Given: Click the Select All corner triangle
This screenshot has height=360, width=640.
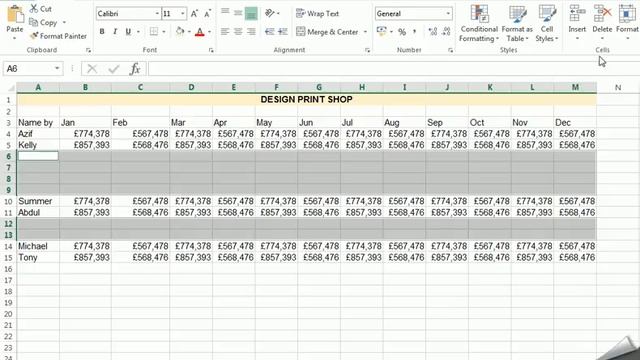Looking at the screenshot, I should click(x=11, y=88).
